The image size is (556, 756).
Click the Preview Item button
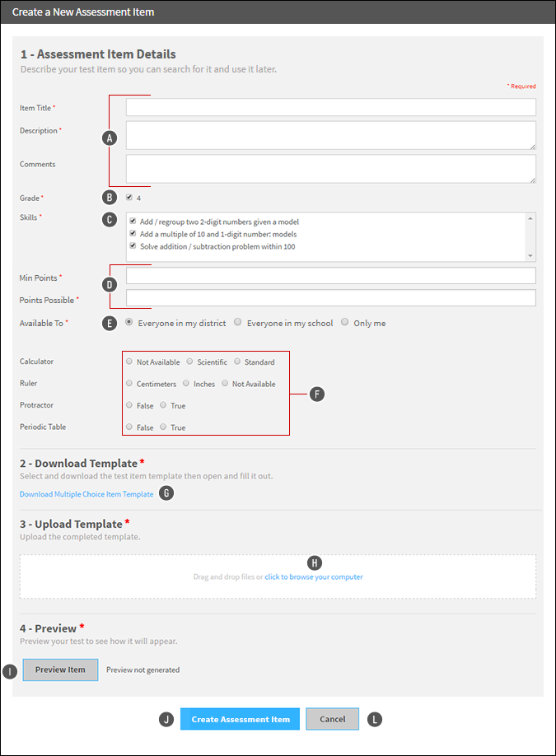coord(60,670)
